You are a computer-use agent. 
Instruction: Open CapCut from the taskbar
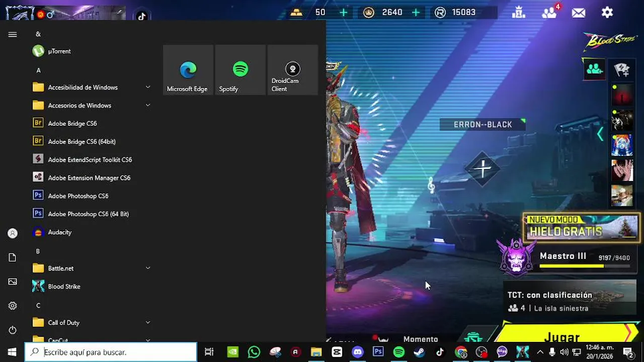click(337, 352)
